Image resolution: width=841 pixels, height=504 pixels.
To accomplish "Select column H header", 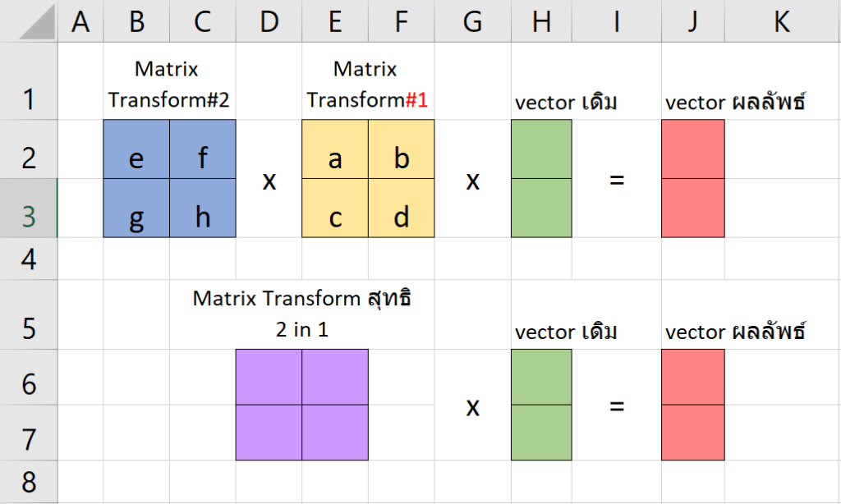I will [x=542, y=21].
